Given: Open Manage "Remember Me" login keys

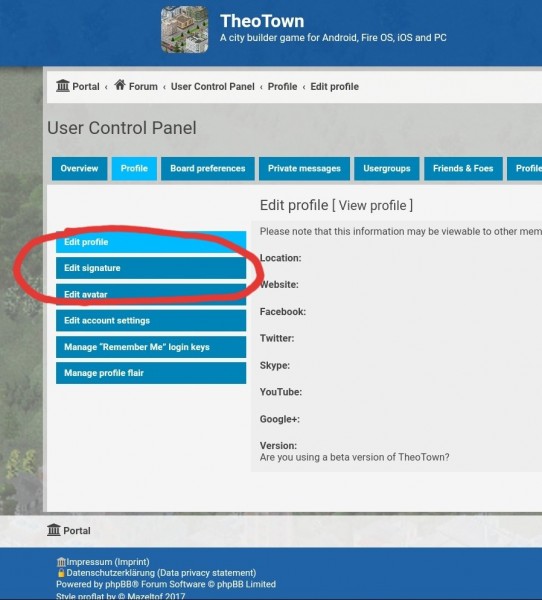Looking at the screenshot, I should [151, 347].
